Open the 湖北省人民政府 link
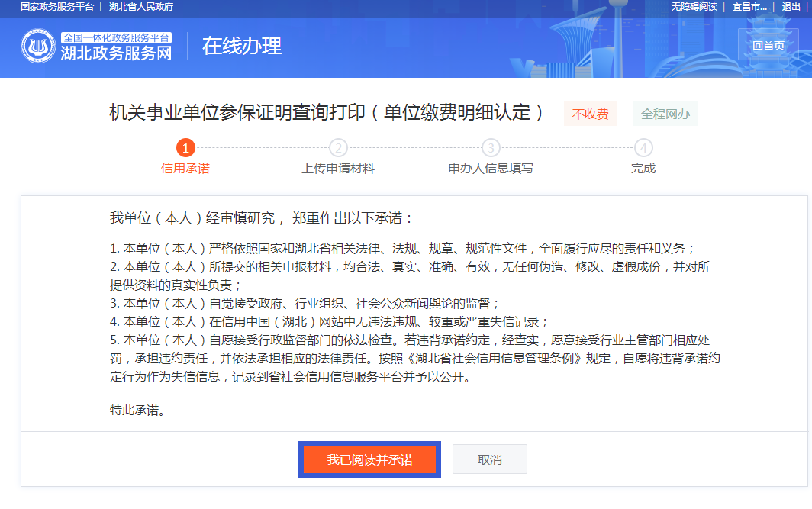Viewport: 812px width, 509px height. pos(141,7)
